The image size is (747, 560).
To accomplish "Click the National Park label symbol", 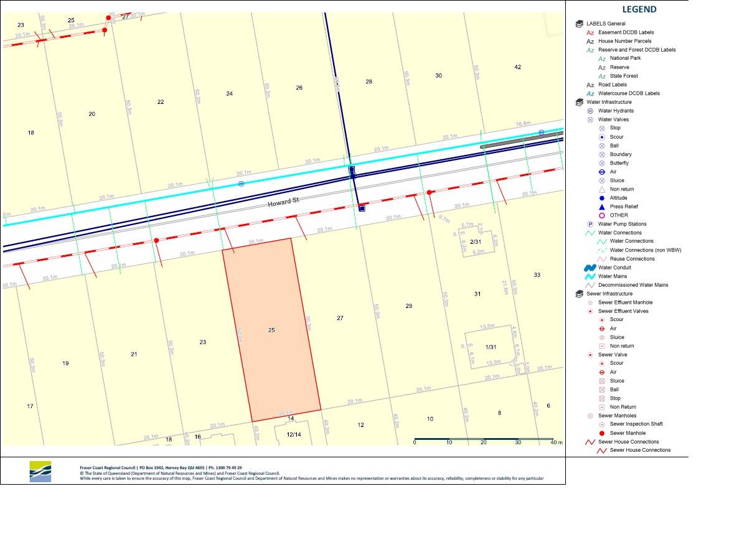I will [x=602, y=58].
